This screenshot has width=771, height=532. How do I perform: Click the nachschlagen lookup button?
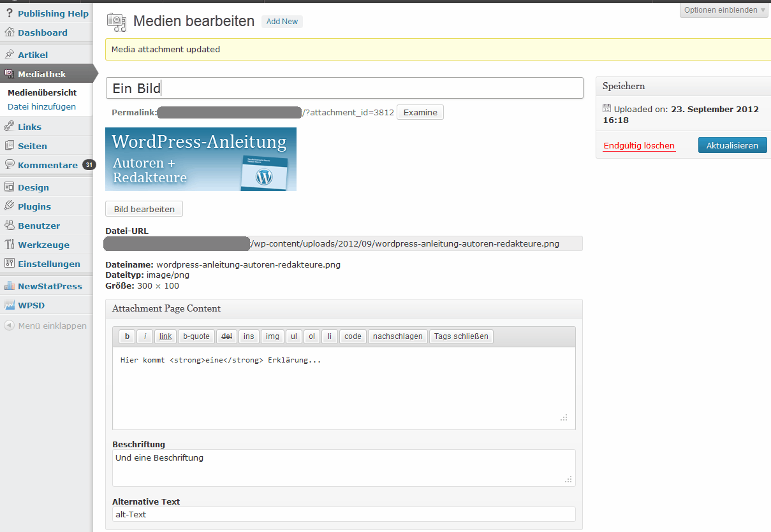(x=398, y=336)
